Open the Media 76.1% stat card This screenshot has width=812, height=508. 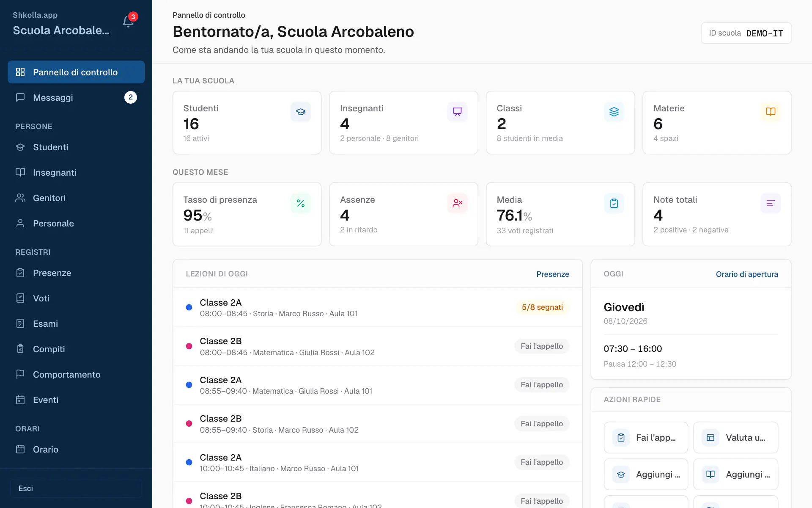point(560,214)
